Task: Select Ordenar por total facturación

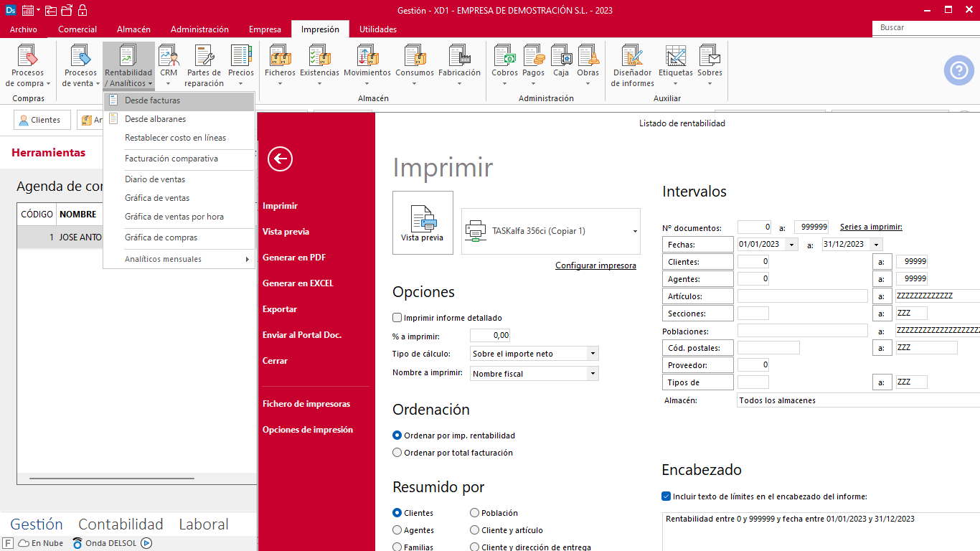Action: coord(397,453)
